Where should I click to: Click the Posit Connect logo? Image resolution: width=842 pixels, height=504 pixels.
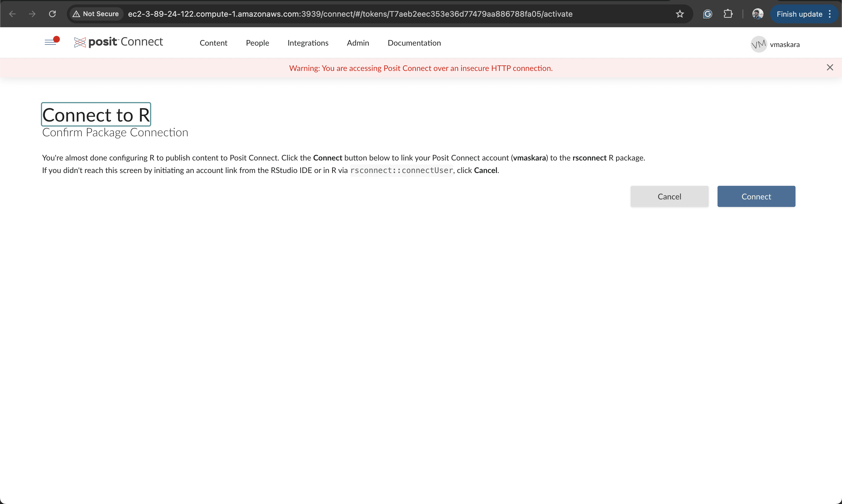click(119, 42)
